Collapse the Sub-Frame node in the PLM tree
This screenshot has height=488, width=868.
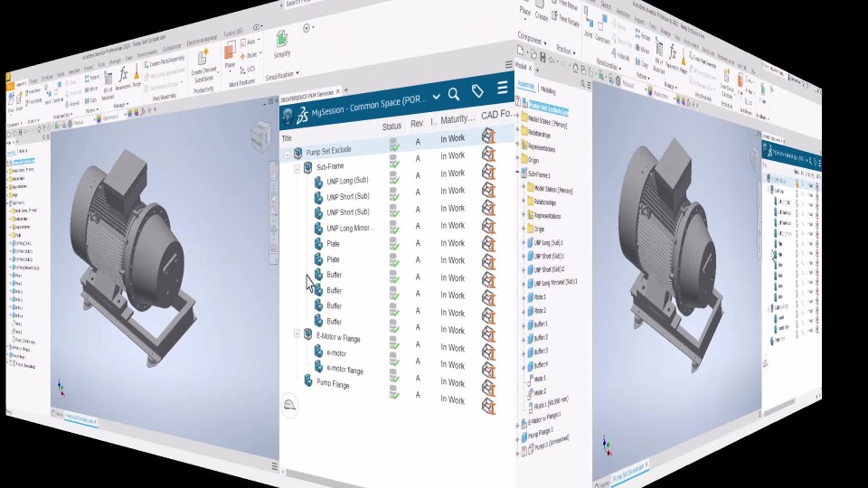click(297, 169)
